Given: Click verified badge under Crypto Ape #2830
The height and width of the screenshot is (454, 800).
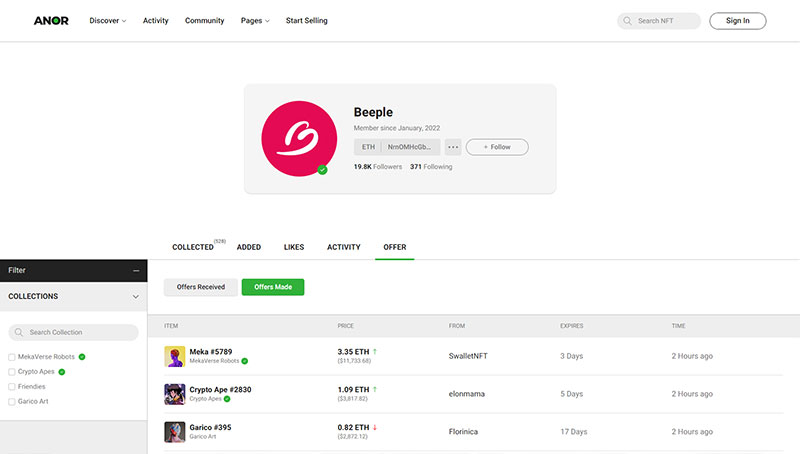Looking at the screenshot, I should tap(227, 399).
